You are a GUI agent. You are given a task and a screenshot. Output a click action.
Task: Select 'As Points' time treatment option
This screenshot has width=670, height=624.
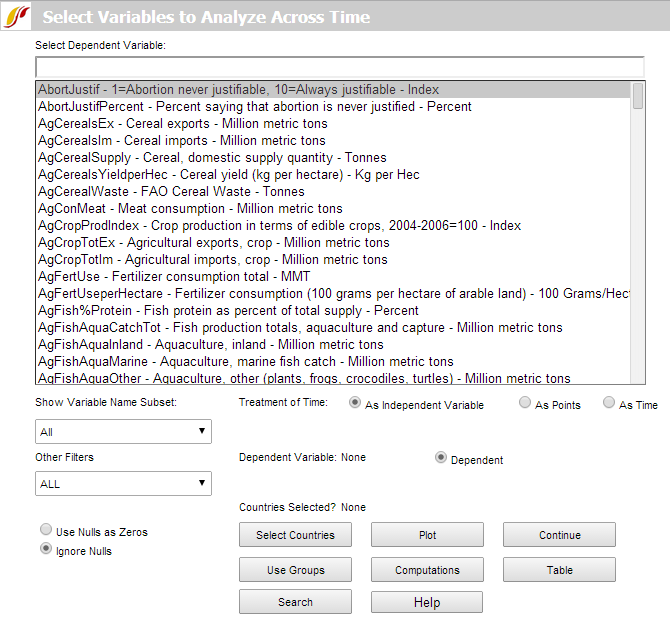(526, 404)
